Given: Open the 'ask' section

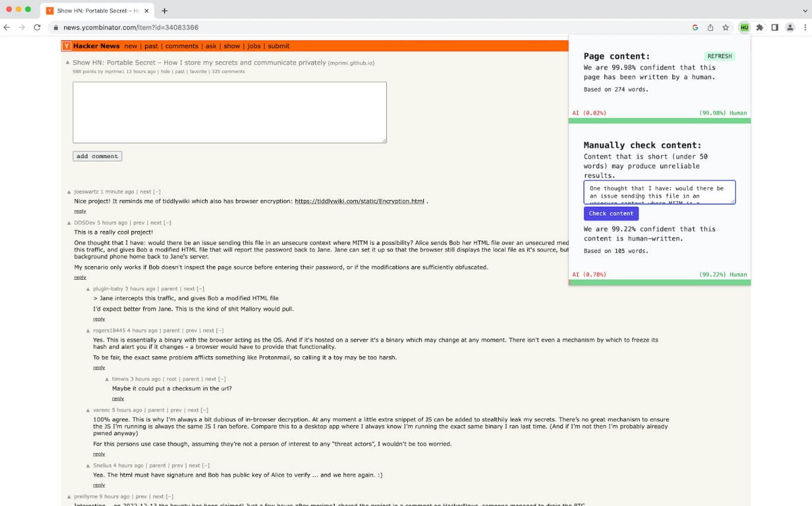Looking at the screenshot, I should [211, 46].
